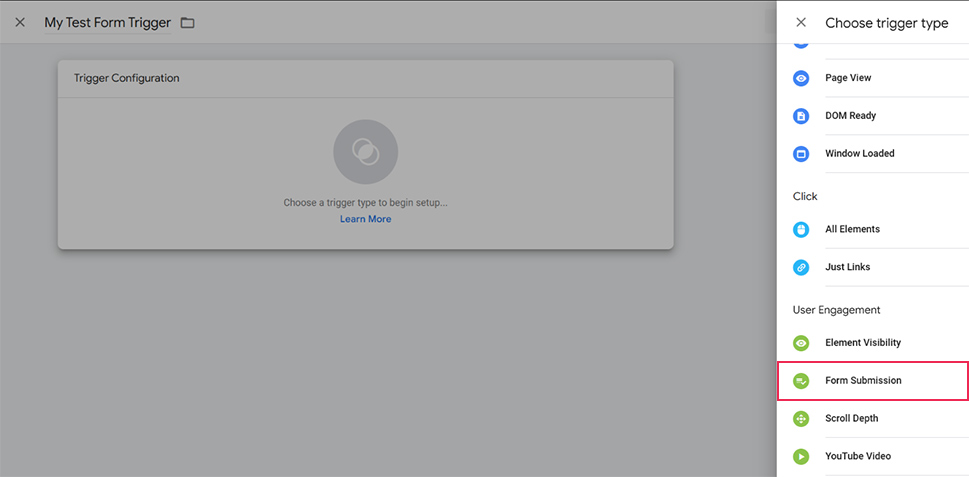Click the 'Choose a trigger type to begin setup...' text
969x477 pixels.
365,203
